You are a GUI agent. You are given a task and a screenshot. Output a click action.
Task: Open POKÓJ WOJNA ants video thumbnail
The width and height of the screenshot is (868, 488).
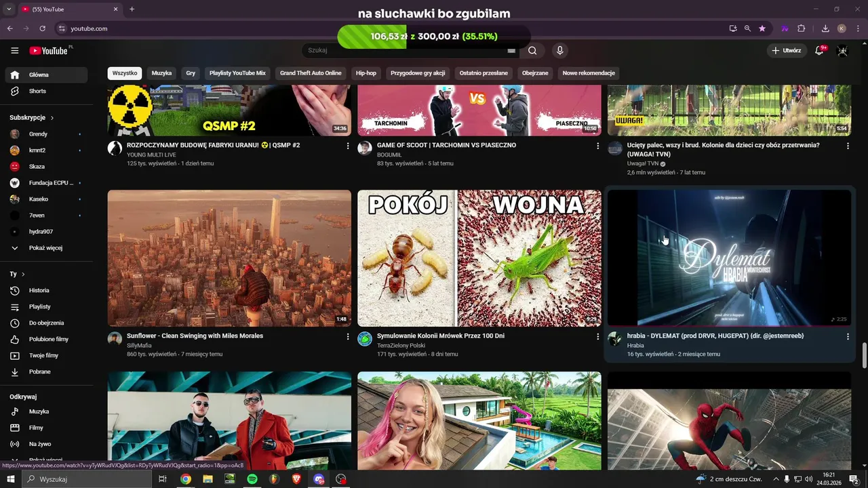(479, 258)
